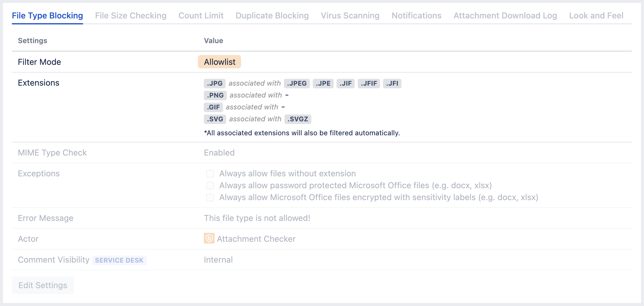Switch to the File Size Checking tab
The width and height of the screenshot is (644, 306).
tap(130, 15)
